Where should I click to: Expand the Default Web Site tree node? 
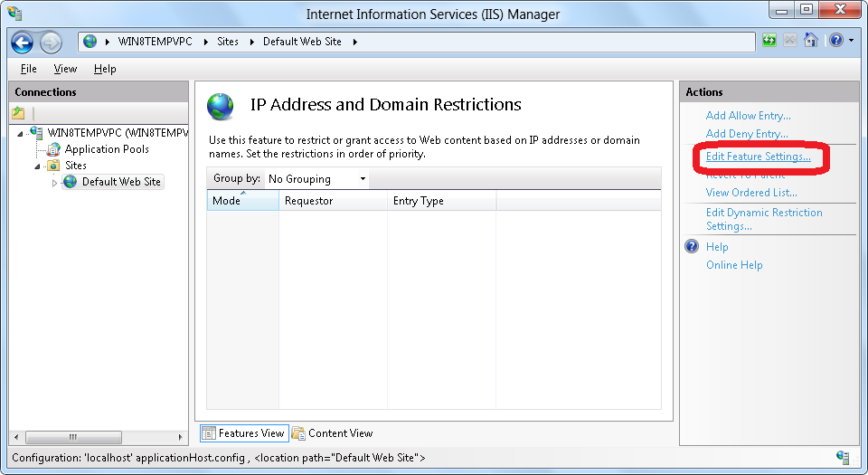[x=54, y=183]
